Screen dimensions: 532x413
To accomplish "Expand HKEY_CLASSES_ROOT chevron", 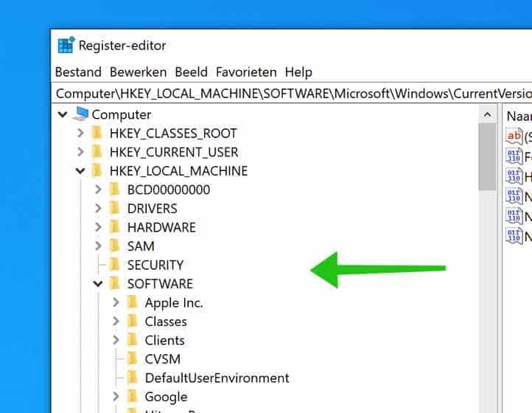I will tap(80, 133).
